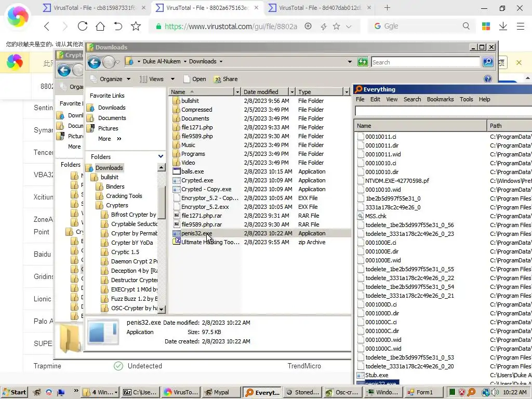Select Crypter bY YoDa folder in tree
The image size is (532, 399).
pyautogui.click(x=132, y=243)
